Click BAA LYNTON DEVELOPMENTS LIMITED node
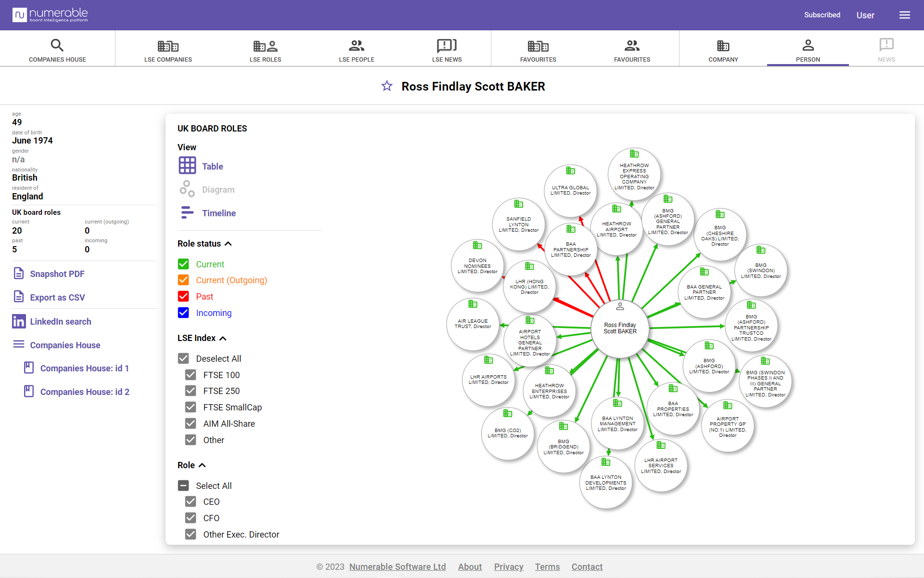 coord(606,482)
